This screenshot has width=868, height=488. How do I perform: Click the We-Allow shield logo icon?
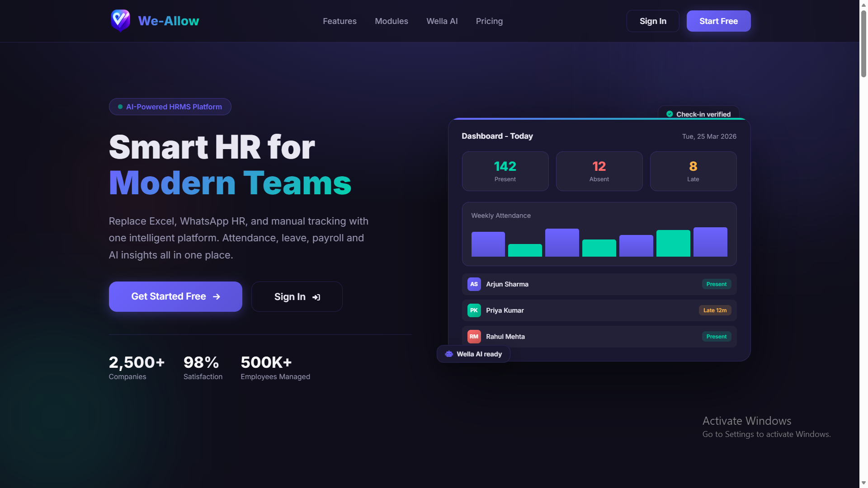120,21
